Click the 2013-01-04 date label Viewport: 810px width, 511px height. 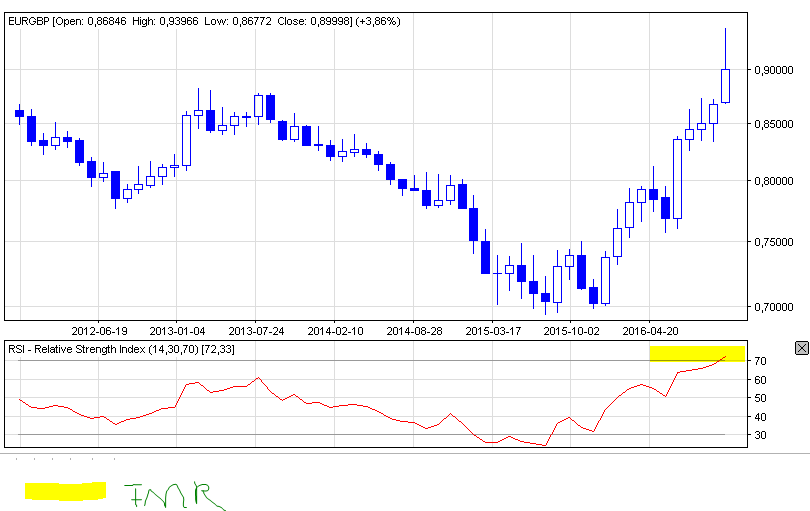click(x=178, y=330)
